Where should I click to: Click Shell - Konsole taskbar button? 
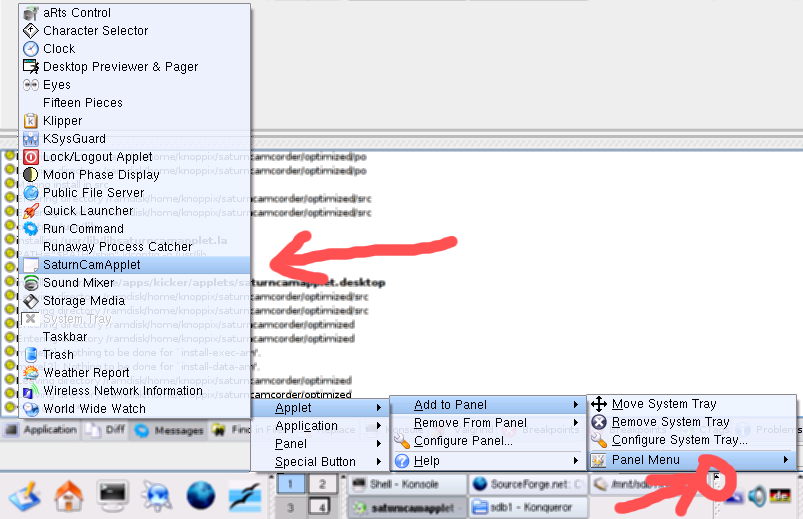pos(408,484)
